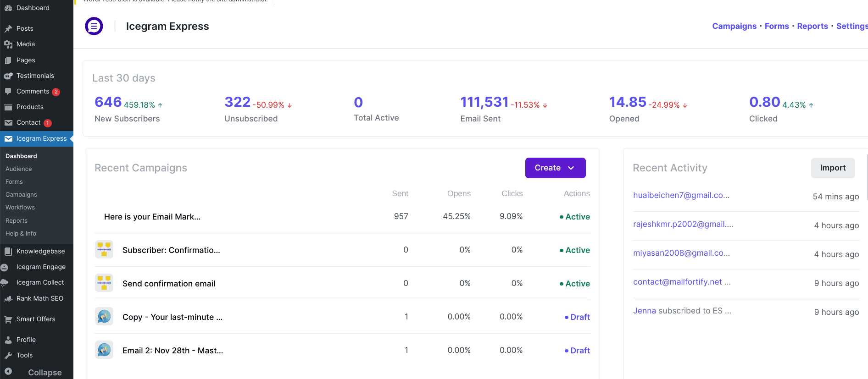Click the Smart Offers cart icon
868x379 pixels.
[x=8, y=319]
